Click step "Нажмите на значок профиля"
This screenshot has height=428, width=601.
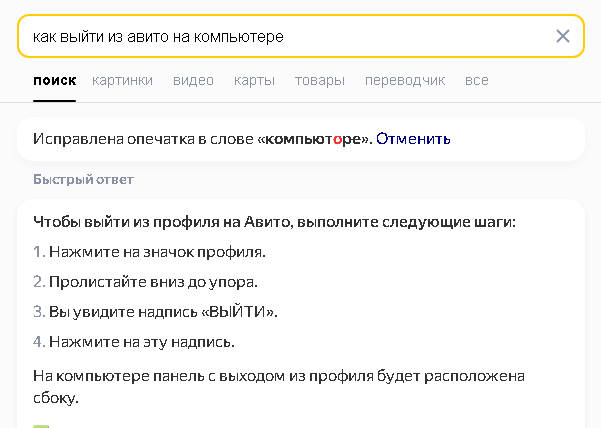coord(157,252)
